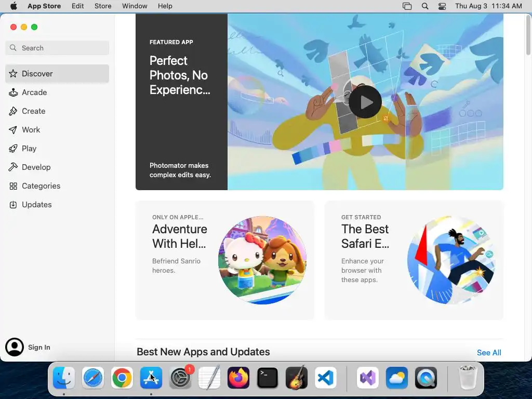Play the featured Photomator video
The width and height of the screenshot is (532, 399).
click(365, 102)
